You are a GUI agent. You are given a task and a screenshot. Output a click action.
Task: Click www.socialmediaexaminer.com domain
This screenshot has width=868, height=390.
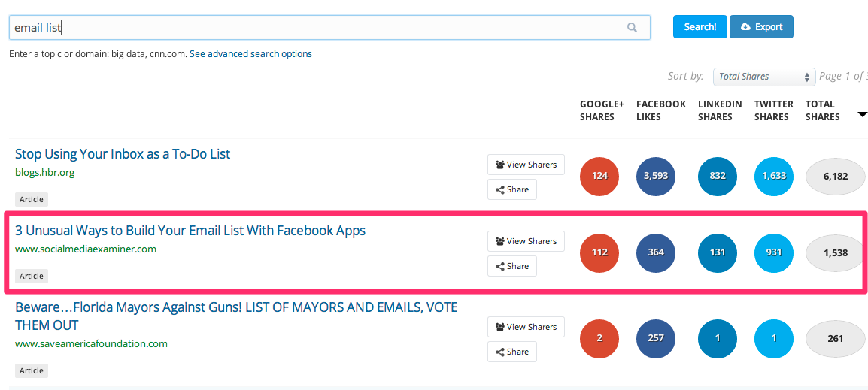(86, 249)
